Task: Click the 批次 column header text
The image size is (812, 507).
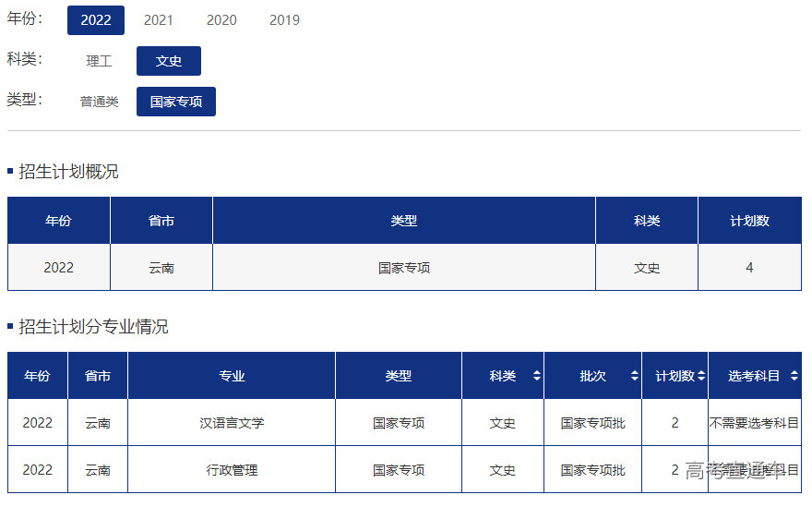Action: [592, 376]
